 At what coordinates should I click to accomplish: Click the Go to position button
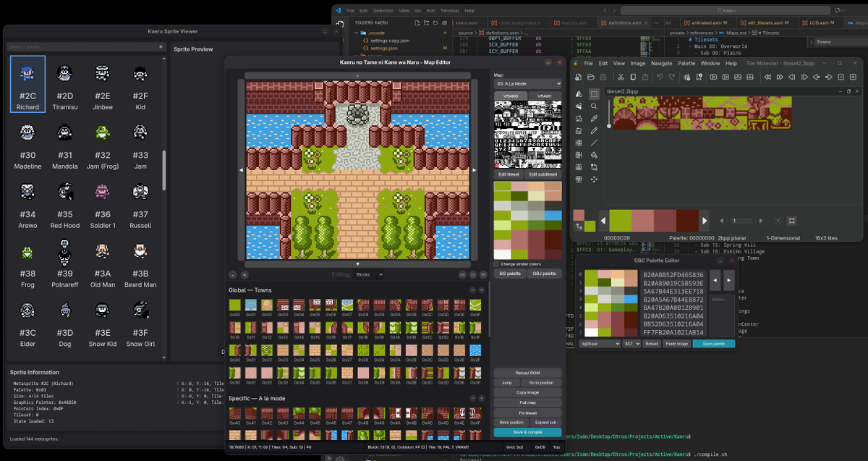541,382
